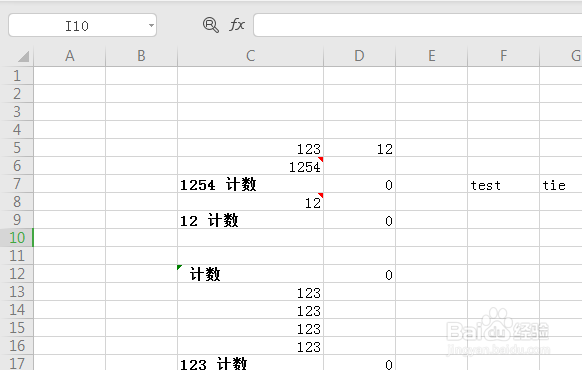
Task: Select column E header
Action: point(431,56)
